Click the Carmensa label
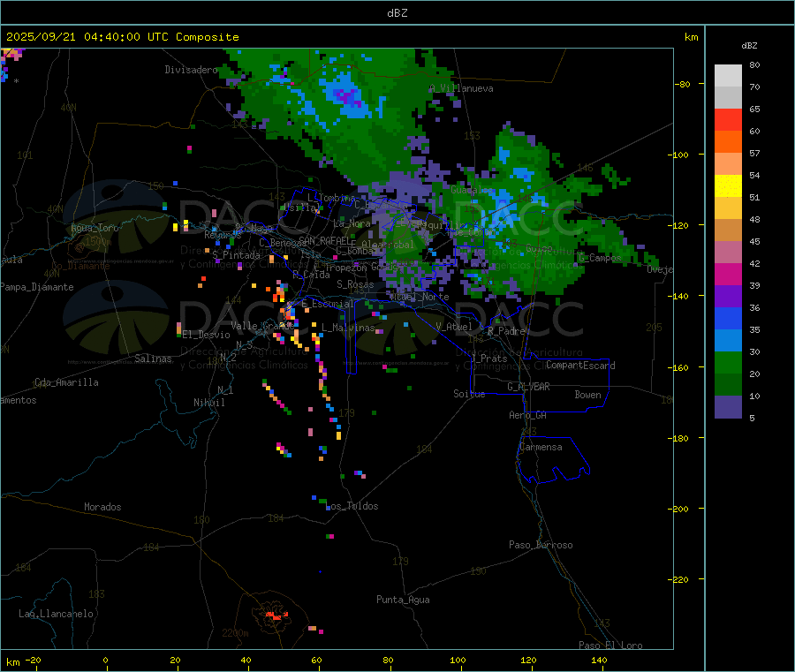Image resolution: width=795 pixels, height=672 pixels. [x=541, y=448]
